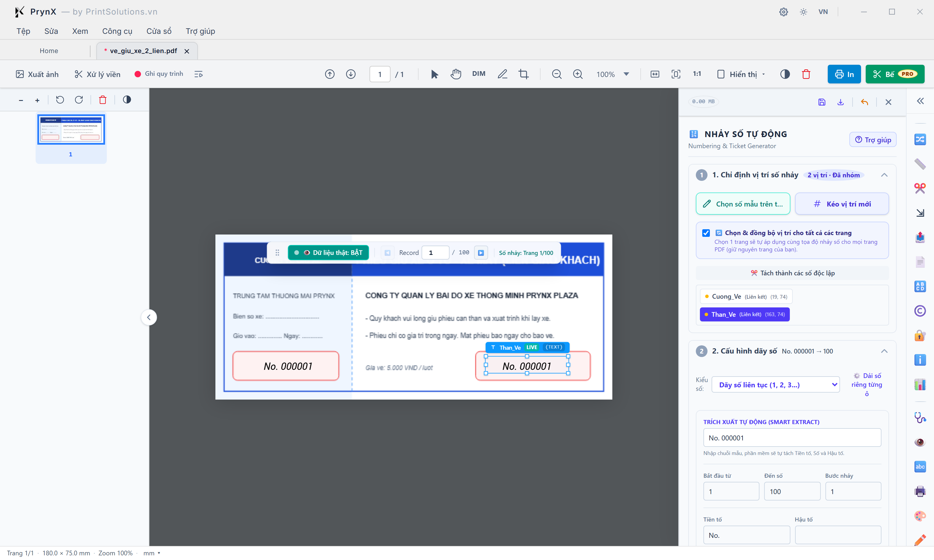Image resolution: width=934 pixels, height=560 pixels.
Task: Uncheck 'Chọn & đồng bộ vị trí' checkbox
Action: [x=706, y=233]
